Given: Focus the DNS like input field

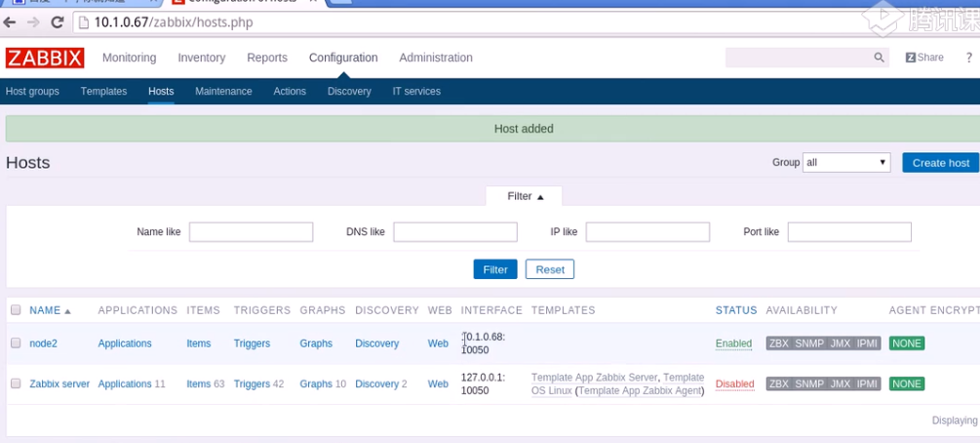Looking at the screenshot, I should (x=455, y=232).
